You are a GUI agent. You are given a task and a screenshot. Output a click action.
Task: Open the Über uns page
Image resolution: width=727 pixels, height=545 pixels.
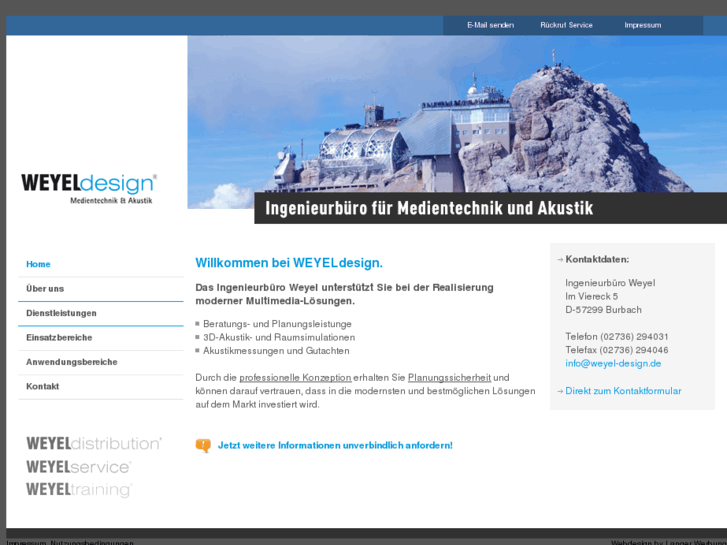(x=45, y=289)
